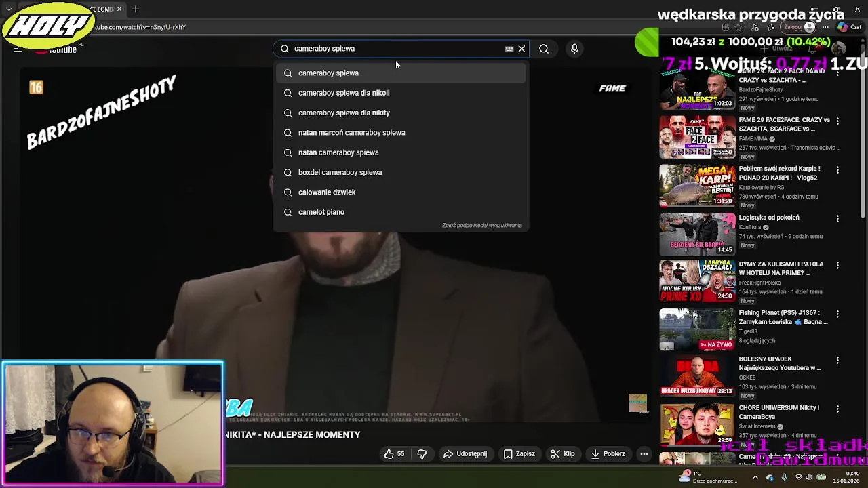
Task: Open options menu for "Logistyka od pokoleń"
Action: click(837, 219)
